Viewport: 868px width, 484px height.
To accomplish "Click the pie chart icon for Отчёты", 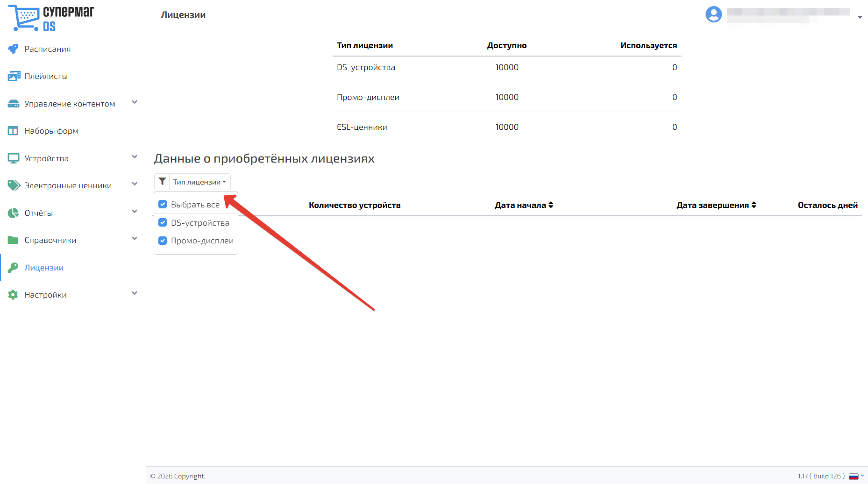I will coord(13,213).
